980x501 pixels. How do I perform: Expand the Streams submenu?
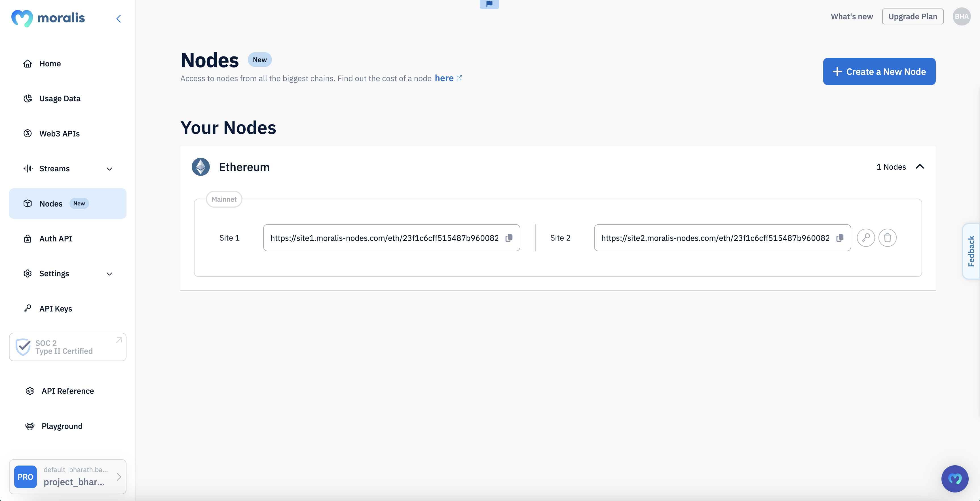coord(109,169)
